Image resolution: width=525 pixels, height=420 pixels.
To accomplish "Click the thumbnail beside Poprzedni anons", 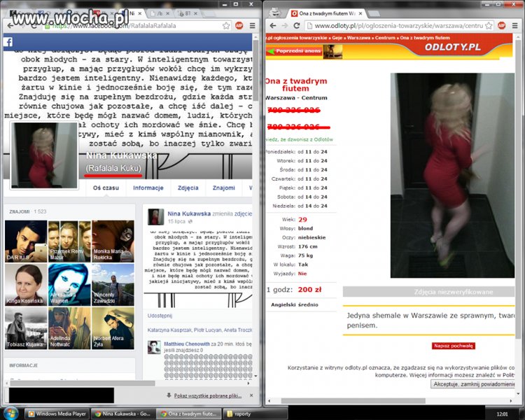I will click(332, 52).
